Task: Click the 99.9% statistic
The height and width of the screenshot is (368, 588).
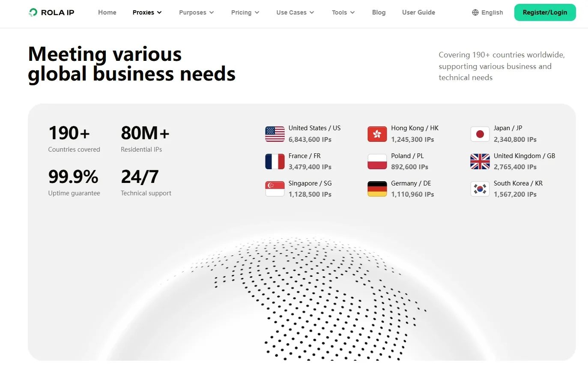Action: pyautogui.click(x=73, y=177)
